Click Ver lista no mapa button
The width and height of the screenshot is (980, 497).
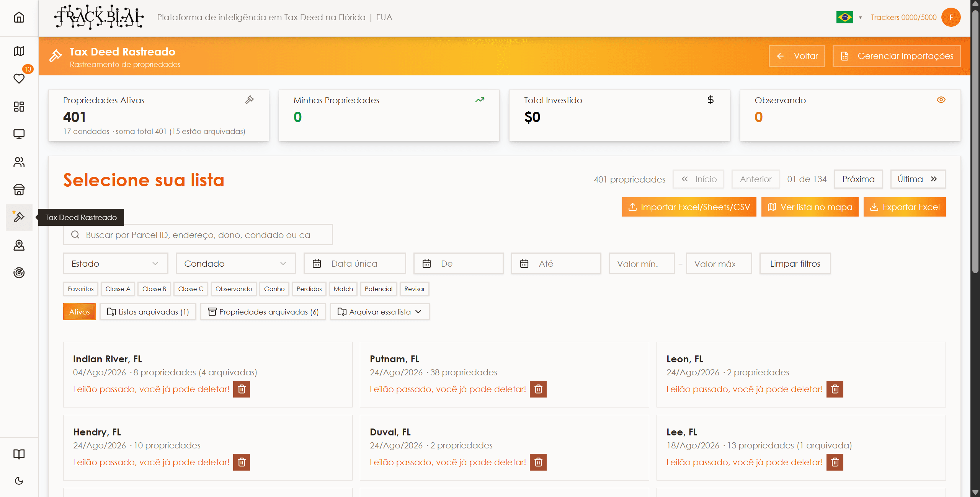click(810, 207)
